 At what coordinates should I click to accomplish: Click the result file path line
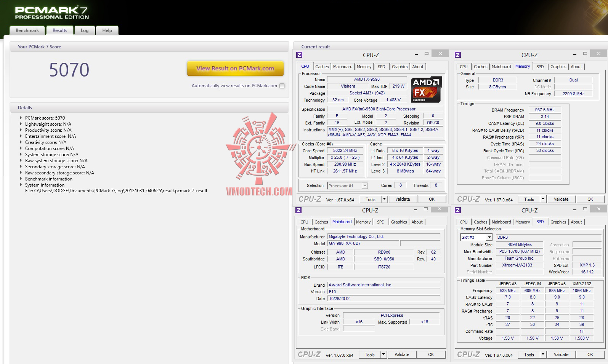[116, 191]
